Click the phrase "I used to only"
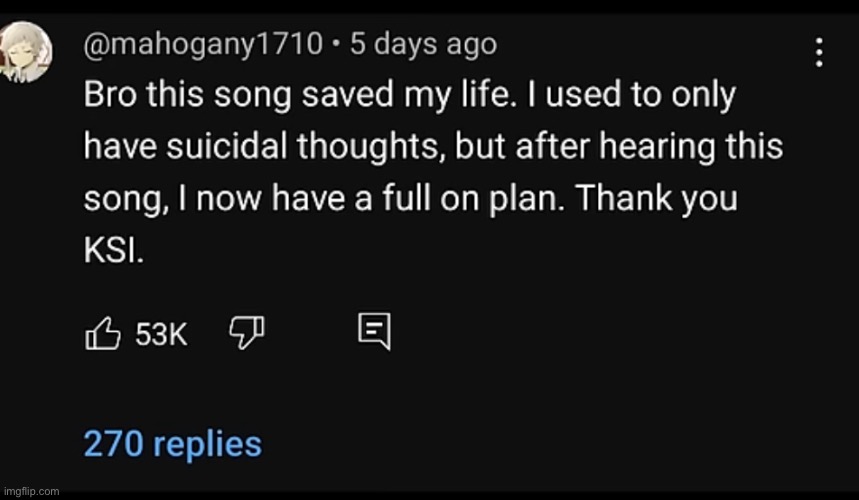 [x=645, y=97]
